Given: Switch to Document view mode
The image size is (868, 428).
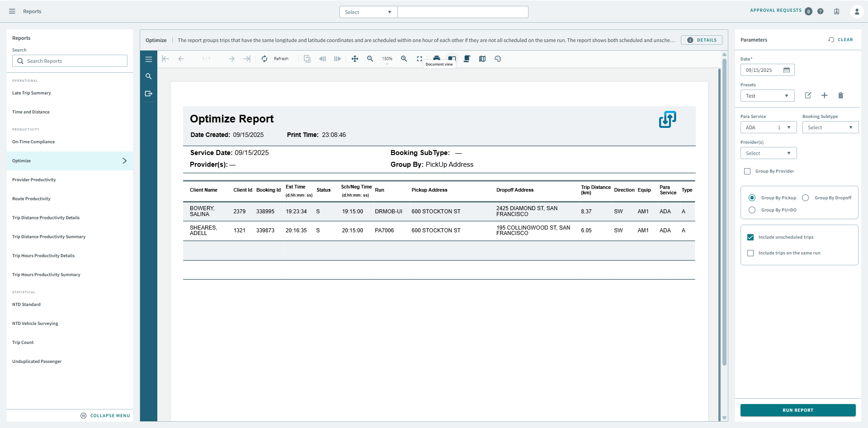Looking at the screenshot, I should click(x=452, y=58).
